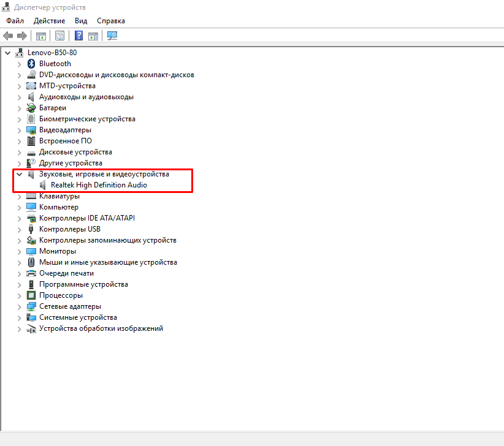Click the Очереди печати printer icon
The image size is (504, 446).
pyautogui.click(x=31, y=273)
